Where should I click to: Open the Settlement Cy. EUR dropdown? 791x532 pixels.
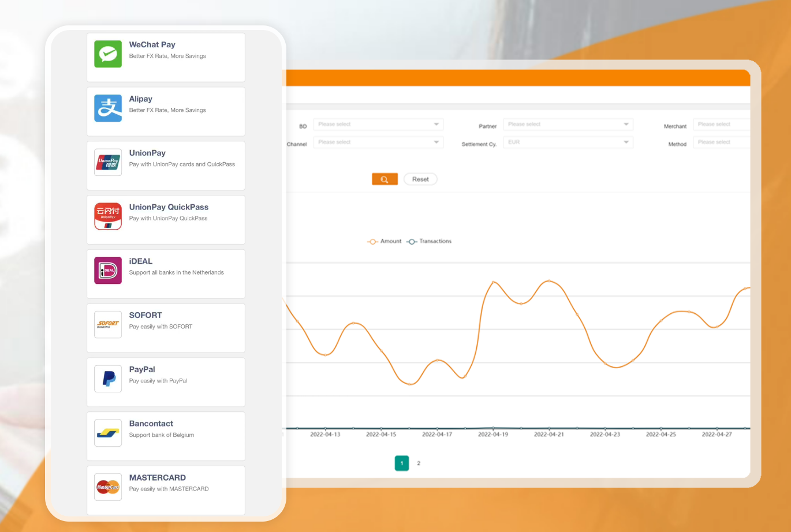(568, 143)
